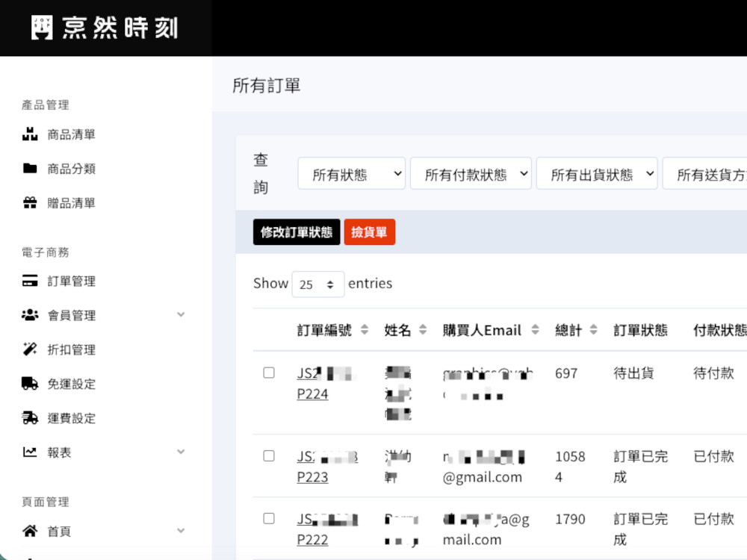Click the 訂單管理 credit card icon
The width and height of the screenshot is (747, 560).
(30, 281)
